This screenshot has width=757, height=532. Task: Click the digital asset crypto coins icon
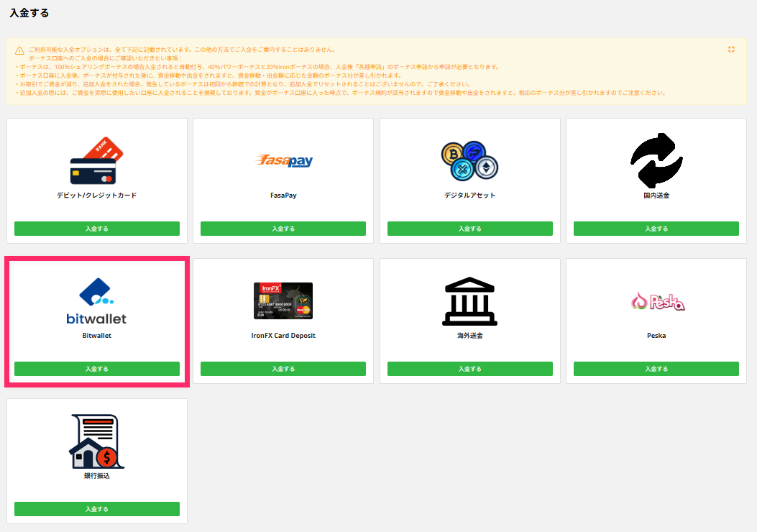point(469,161)
